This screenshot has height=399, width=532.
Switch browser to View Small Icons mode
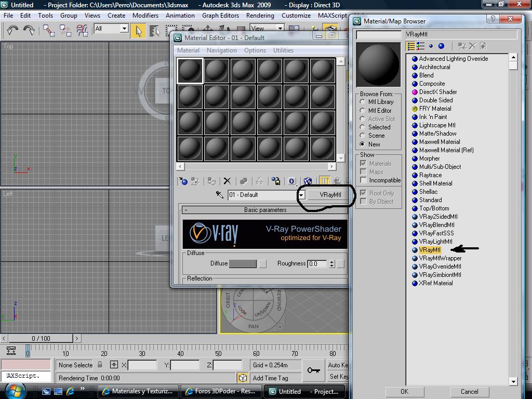431,46
